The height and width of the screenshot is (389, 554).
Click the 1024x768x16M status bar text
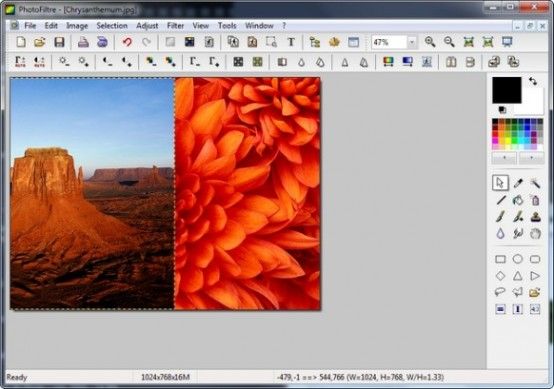pos(165,377)
